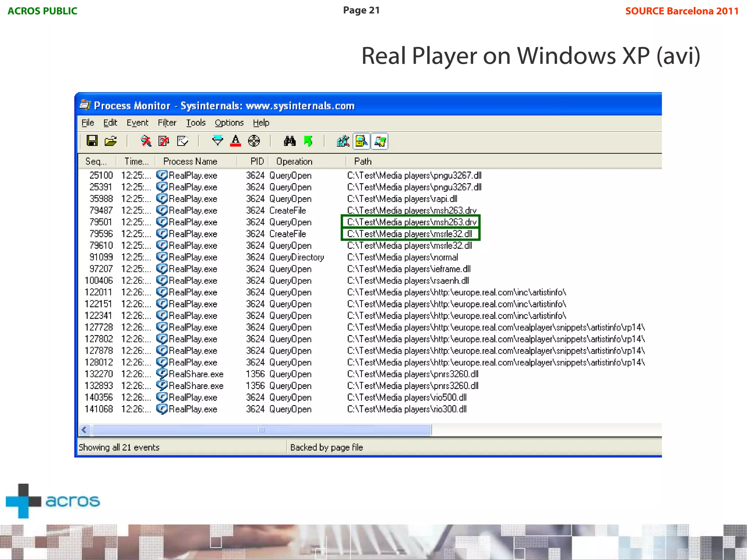
Task: Select event row with sequence 128012
Action: (x=370, y=362)
